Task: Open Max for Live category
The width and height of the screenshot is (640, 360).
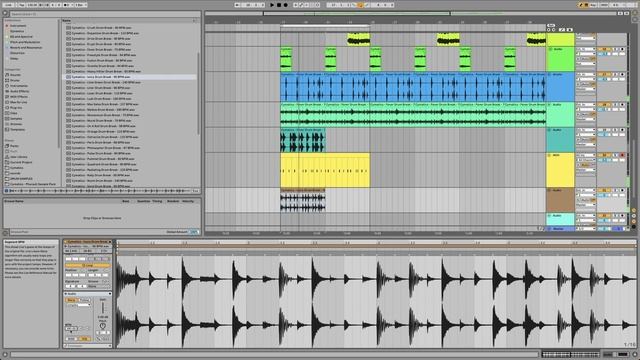Action: 18,102
